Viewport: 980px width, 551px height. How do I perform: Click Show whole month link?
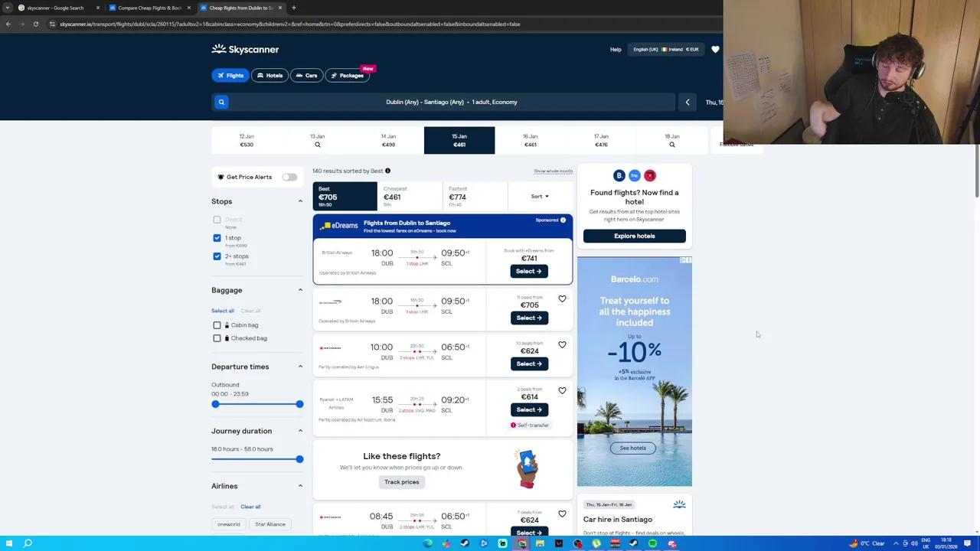(553, 171)
